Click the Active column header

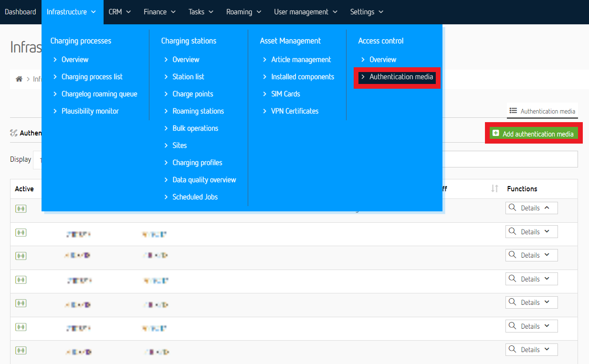click(x=24, y=189)
